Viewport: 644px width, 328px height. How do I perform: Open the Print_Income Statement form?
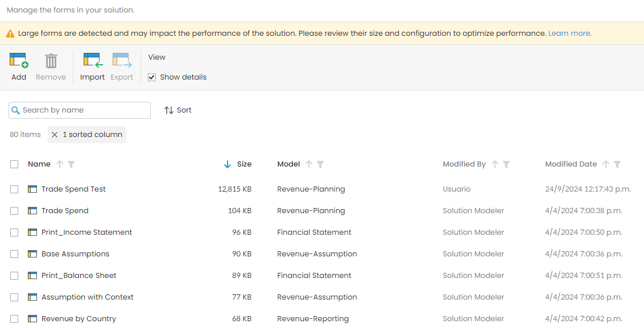tap(86, 232)
